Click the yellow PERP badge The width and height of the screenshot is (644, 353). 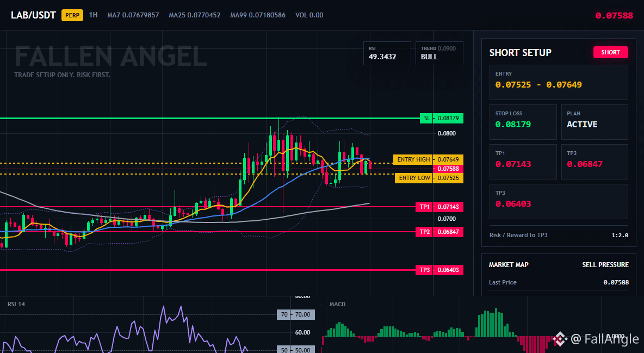coord(72,15)
